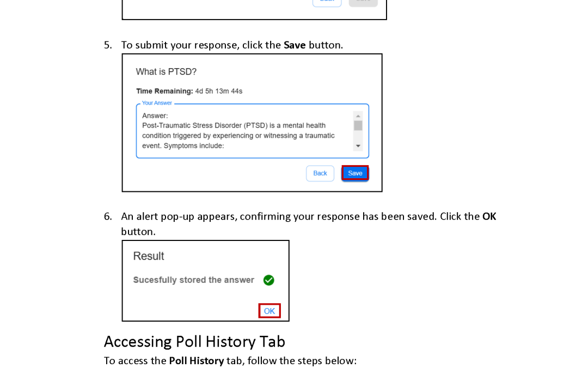This screenshot has height=368, width=588.
Task: Click the answer box scrollbar thumb
Action: click(358, 125)
